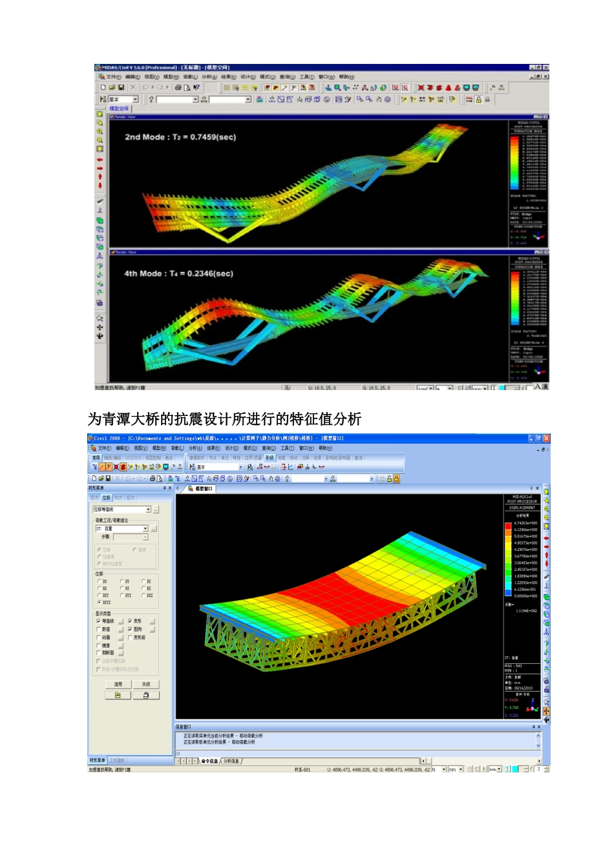Open 结果(R) menu in Civil 2006
This screenshot has width=614, height=868.
point(213,448)
